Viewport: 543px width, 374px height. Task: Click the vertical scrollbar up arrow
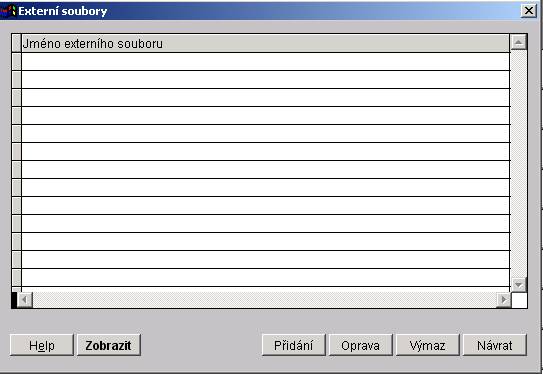click(518, 43)
